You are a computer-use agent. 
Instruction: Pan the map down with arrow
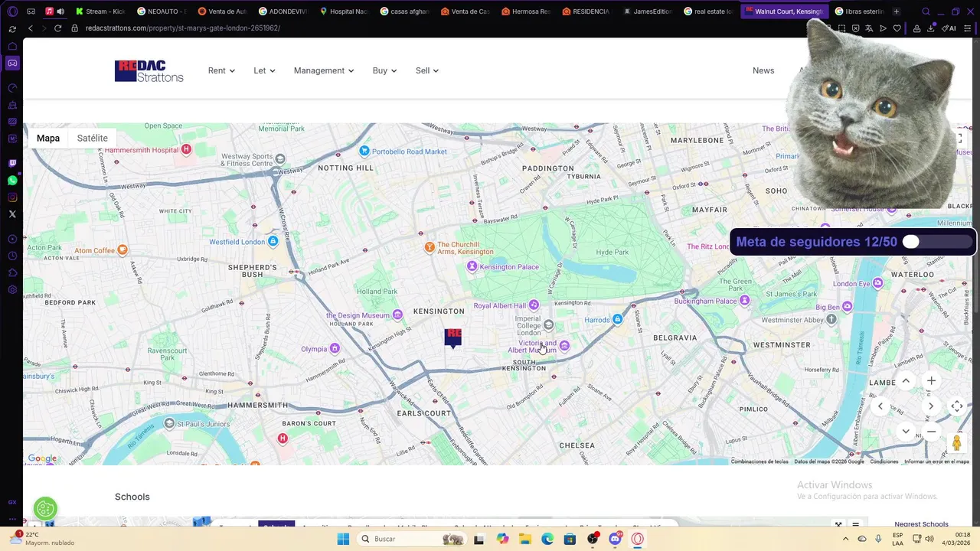coord(906,432)
